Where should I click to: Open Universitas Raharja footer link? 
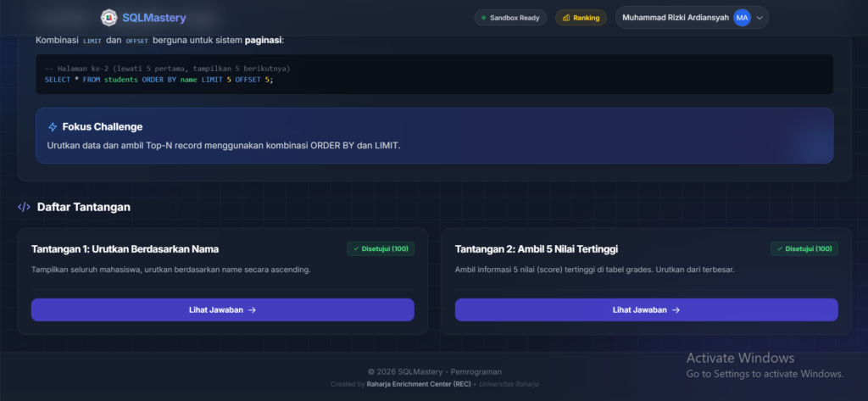(x=509, y=384)
